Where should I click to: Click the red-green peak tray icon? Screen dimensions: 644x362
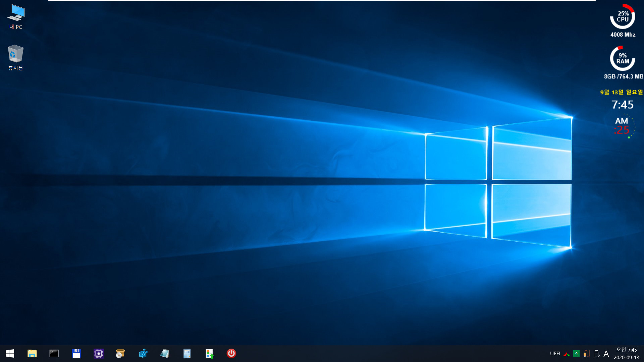[x=567, y=354]
